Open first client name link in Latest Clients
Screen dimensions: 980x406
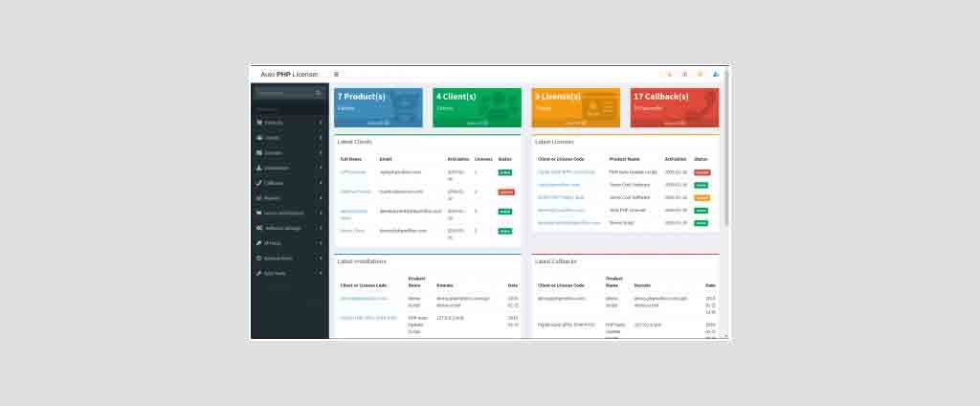[x=353, y=172]
